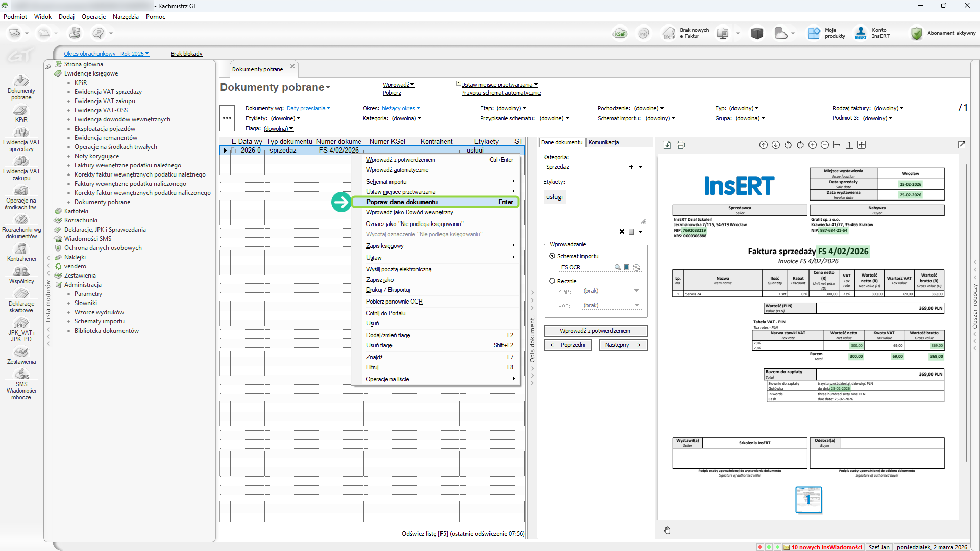Rotate document preview counterclockwise
The image size is (980, 551).
[x=788, y=145]
